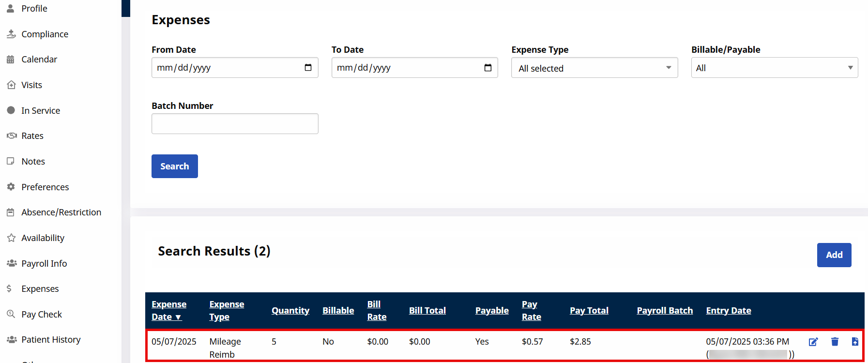This screenshot has width=868, height=363.
Task: Click the Add button in Search Results
Action: [834, 255]
